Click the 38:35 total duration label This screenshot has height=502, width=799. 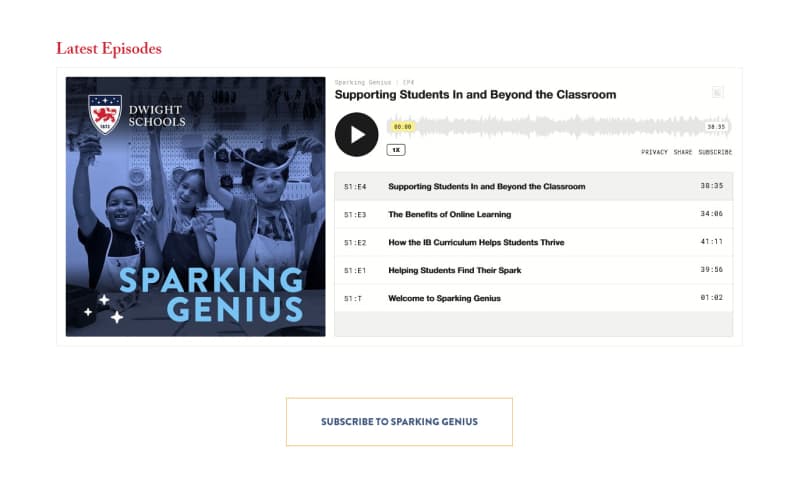(715, 127)
